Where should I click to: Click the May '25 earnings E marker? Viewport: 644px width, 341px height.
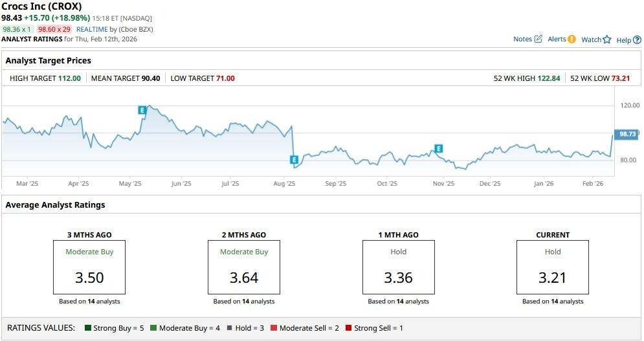coord(142,110)
